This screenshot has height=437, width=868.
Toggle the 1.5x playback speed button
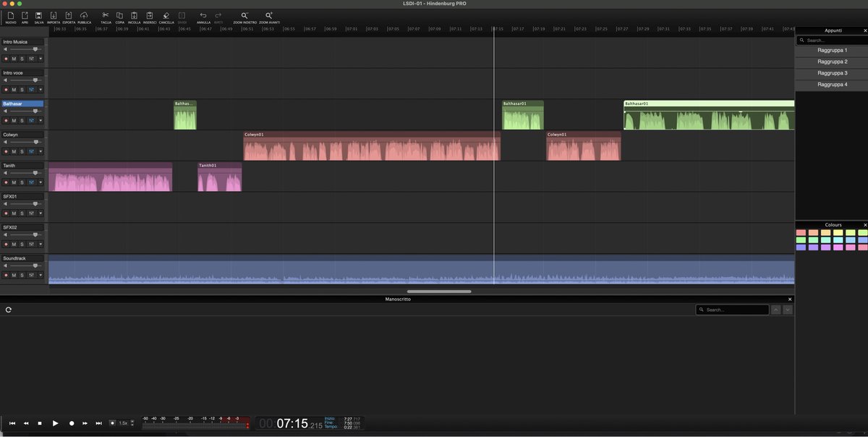click(x=112, y=423)
